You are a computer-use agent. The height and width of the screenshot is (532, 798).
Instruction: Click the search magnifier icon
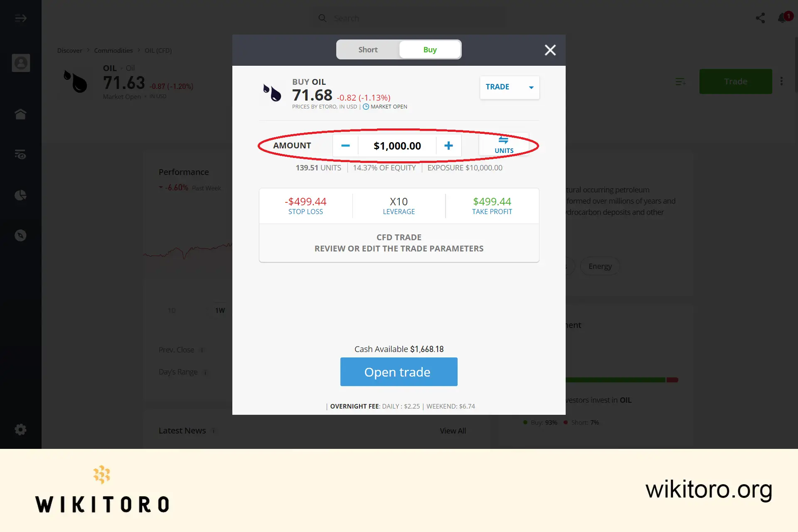[323, 18]
